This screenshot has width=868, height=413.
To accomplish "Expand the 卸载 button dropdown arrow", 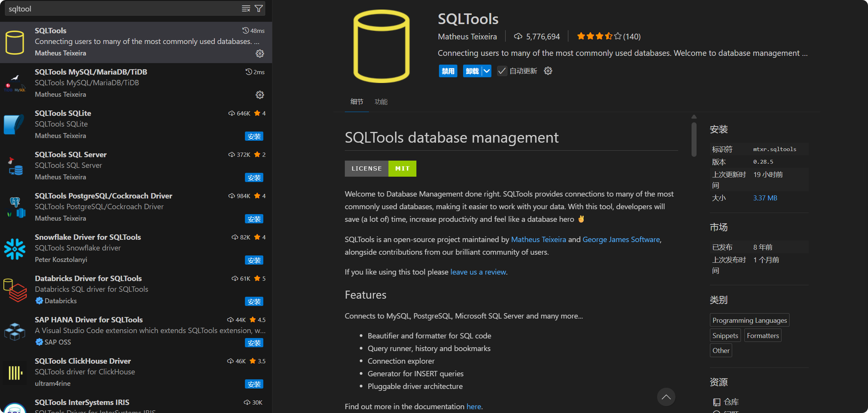I will pos(486,71).
